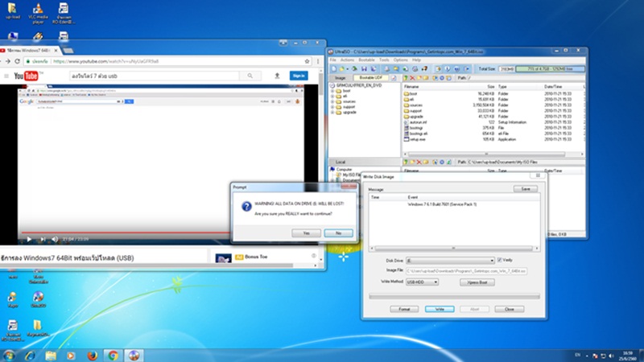This screenshot has height=362, width=644.
Task: Select the YouTube tab in Chrome
Action: pyautogui.click(x=29, y=51)
